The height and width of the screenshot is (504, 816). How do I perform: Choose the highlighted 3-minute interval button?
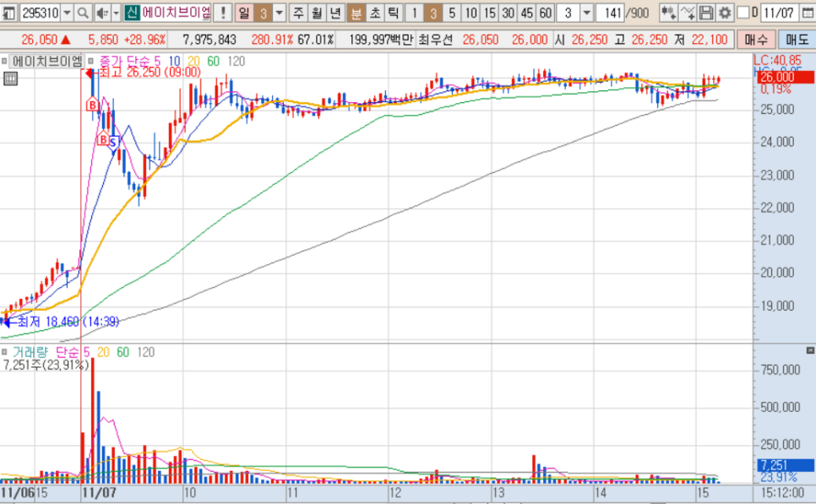point(433,13)
